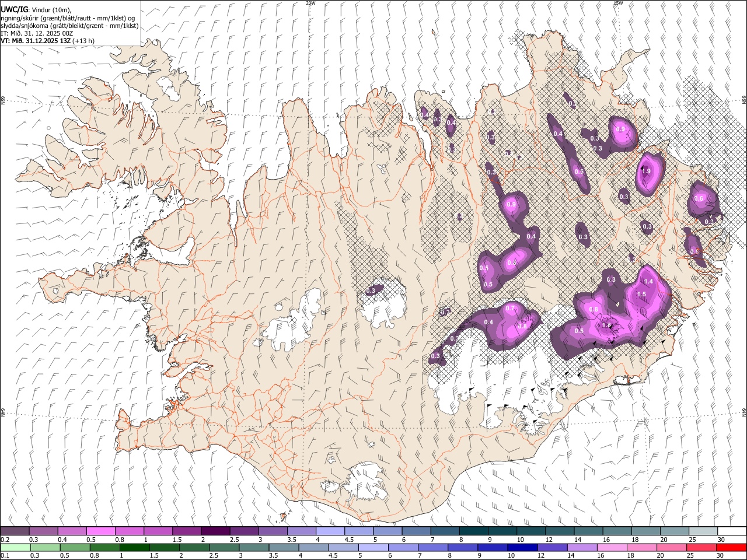Click the '30' label under the lower red swatch
This screenshot has height=560, width=747.
721,556
